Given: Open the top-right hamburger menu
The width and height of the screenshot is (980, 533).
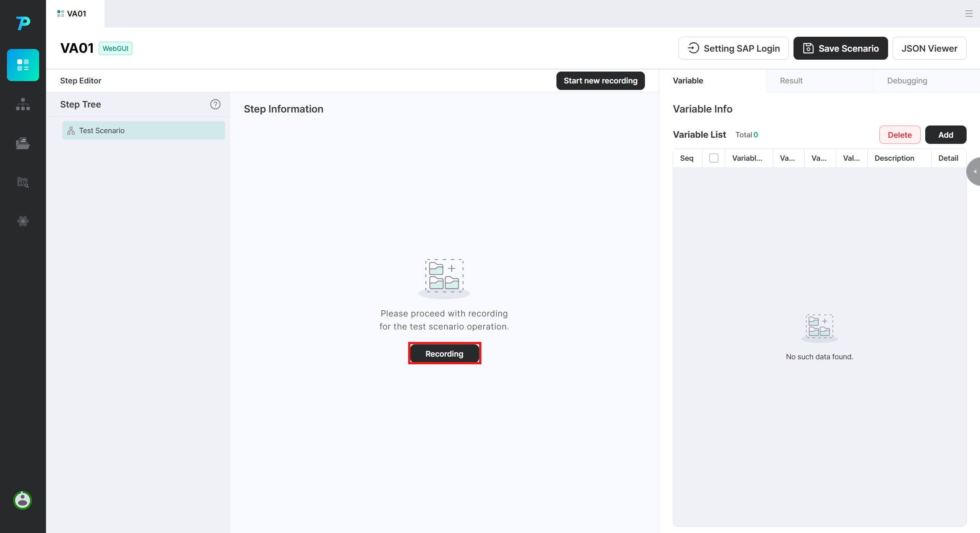Looking at the screenshot, I should (969, 14).
